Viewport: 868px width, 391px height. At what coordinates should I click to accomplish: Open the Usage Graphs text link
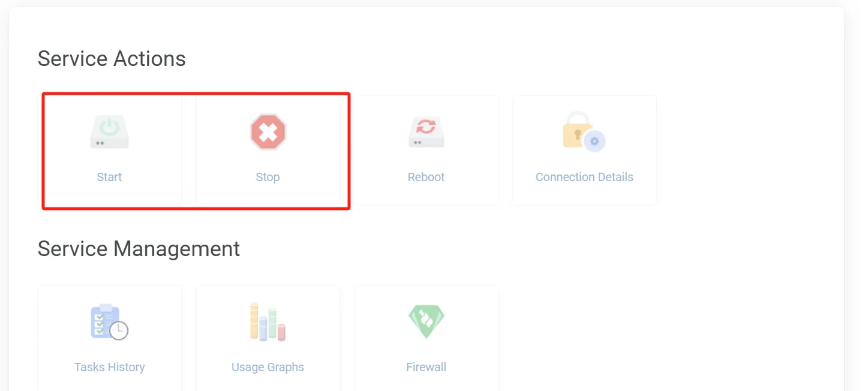(268, 367)
